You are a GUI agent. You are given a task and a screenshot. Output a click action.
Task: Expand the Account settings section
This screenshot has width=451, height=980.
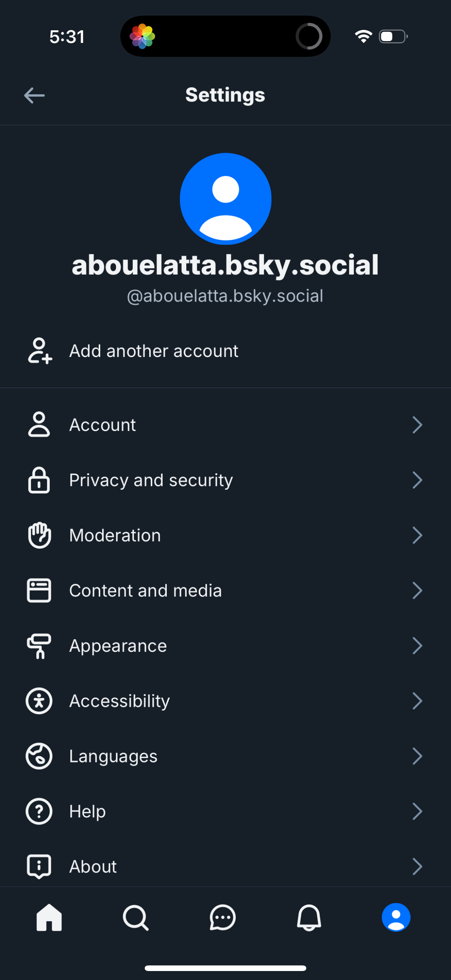[x=417, y=425]
